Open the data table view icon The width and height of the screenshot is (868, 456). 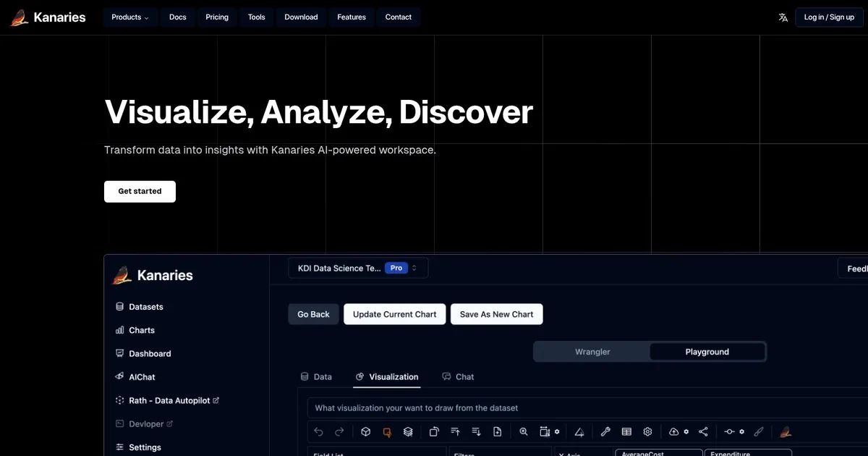pos(626,432)
